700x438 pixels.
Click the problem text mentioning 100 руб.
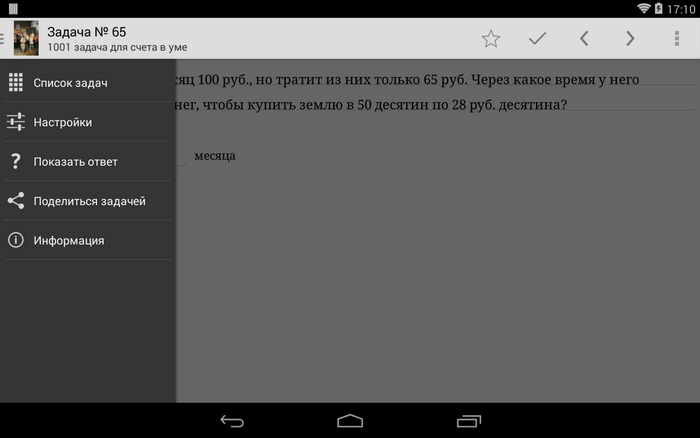[408, 79]
